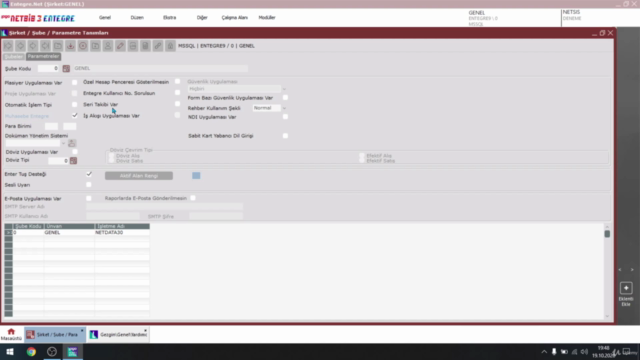Click the Doküman Yönetim Sistemi settings icon
The height and width of the screenshot is (360, 640).
(72, 143)
